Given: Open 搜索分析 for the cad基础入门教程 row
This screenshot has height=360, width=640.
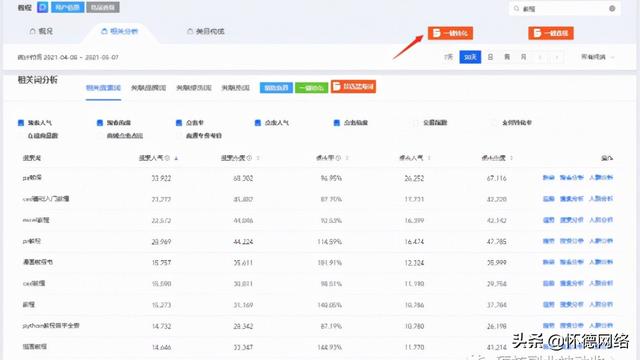Looking at the screenshot, I should [571, 199].
